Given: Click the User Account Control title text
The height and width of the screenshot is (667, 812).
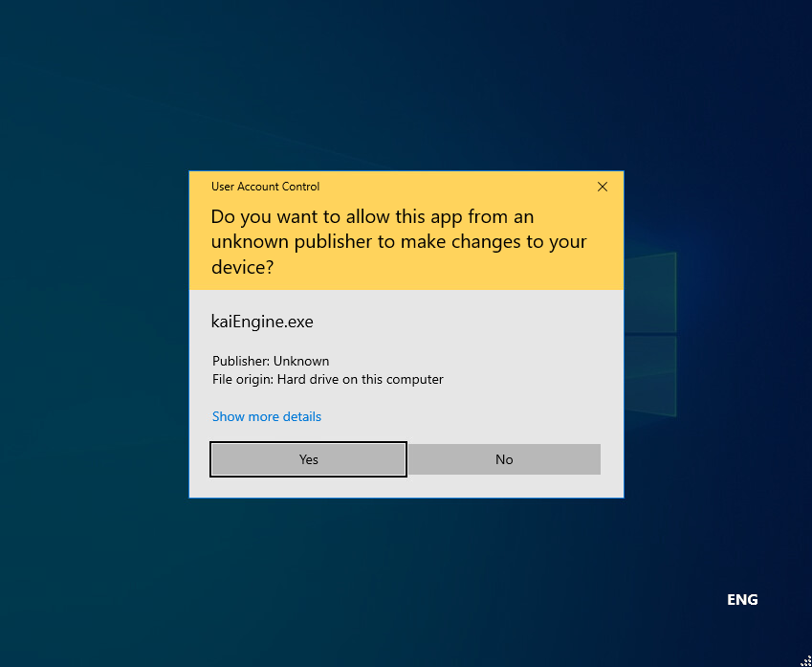Looking at the screenshot, I should pos(265,187).
